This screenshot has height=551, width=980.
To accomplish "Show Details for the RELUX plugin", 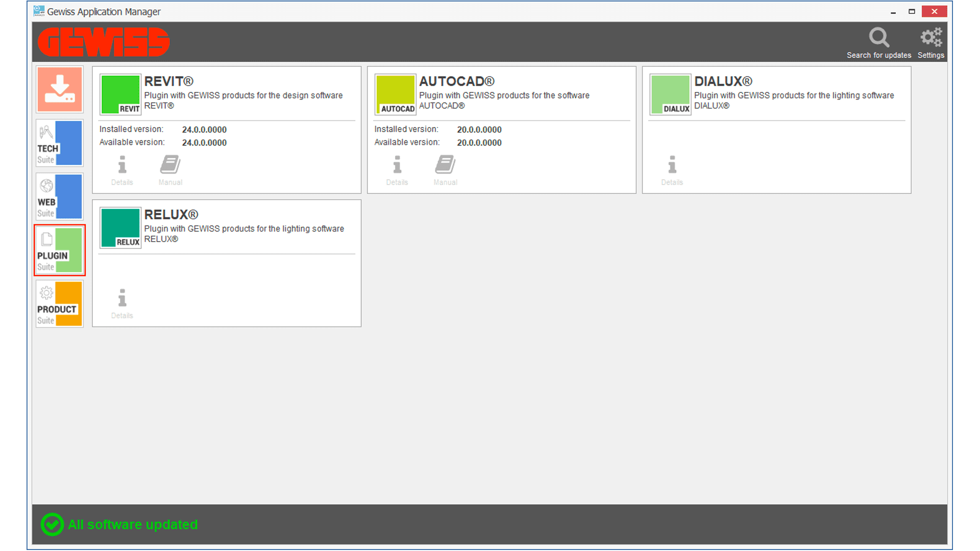I will coord(122,304).
